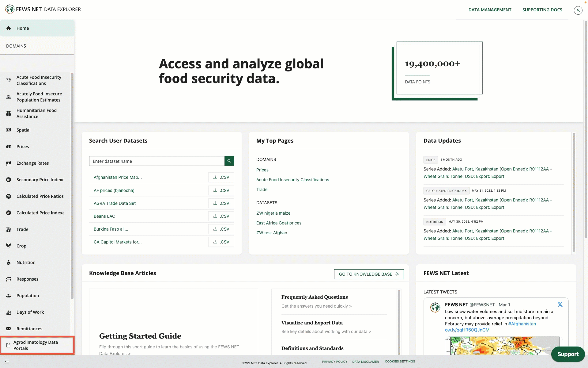Open the Remittances domain icon
The height and width of the screenshot is (368, 588).
(x=8, y=328)
